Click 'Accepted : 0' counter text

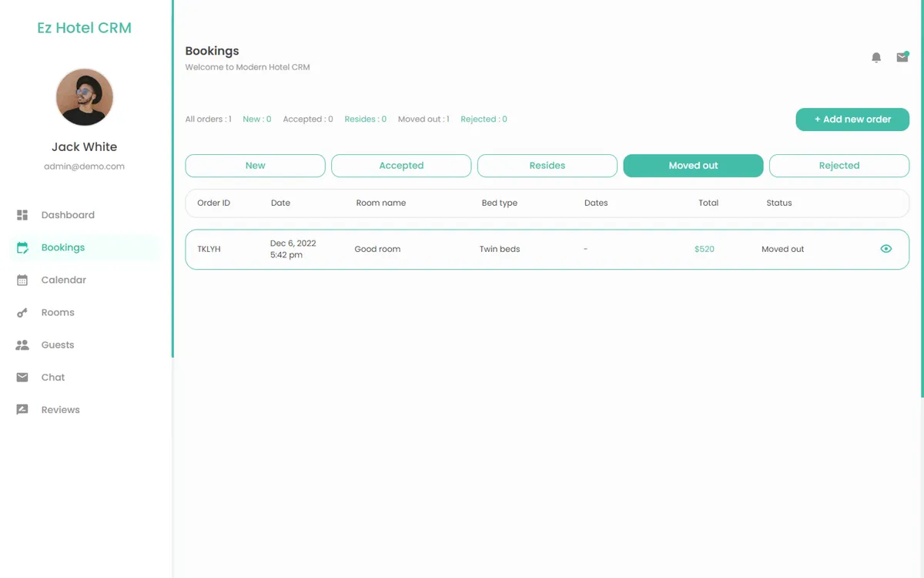[x=308, y=119]
